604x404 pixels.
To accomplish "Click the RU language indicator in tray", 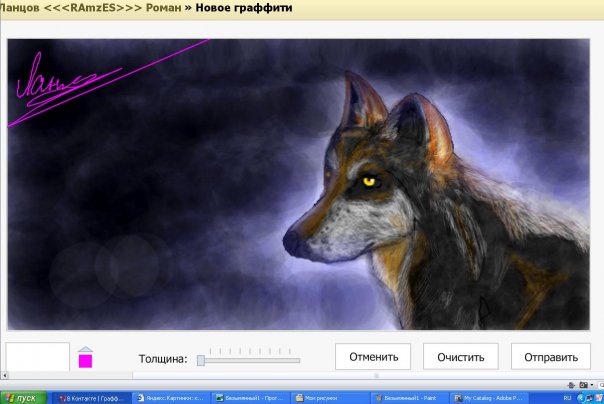I will click(567, 397).
